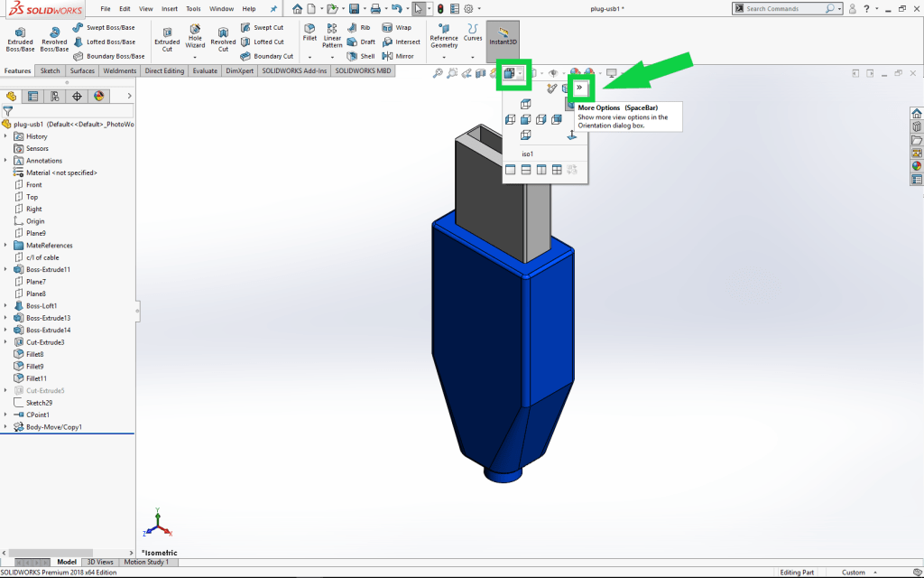
Task: Click the iso1 saved view
Action: 528,153
